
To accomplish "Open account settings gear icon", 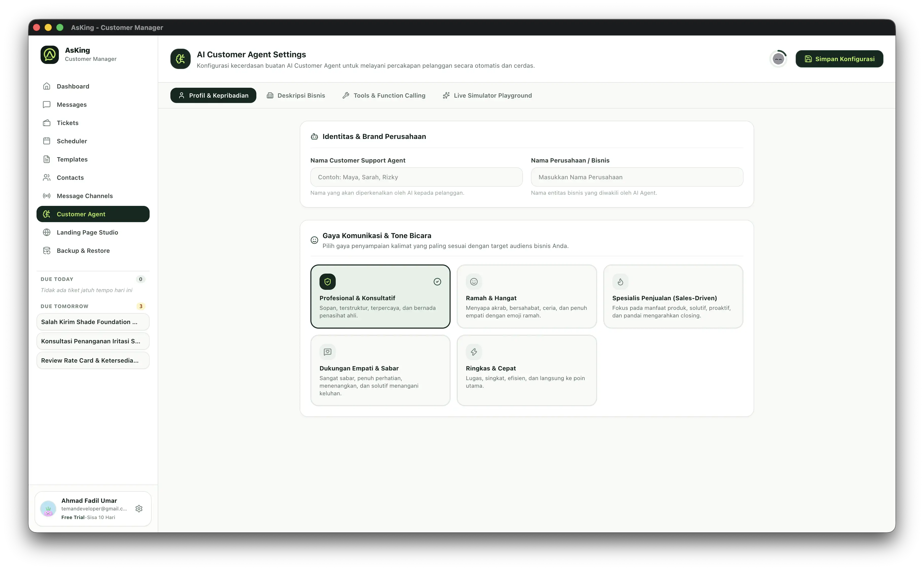I will (x=139, y=509).
